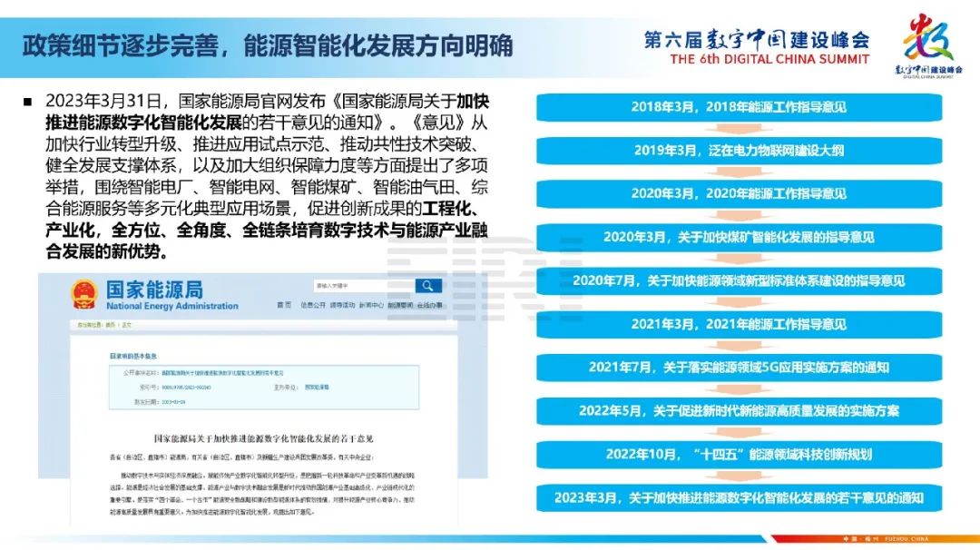Select the 2019年3月 泛在电力物联网建设大纲 box
This screenshot has height=550, width=980.
[739, 151]
